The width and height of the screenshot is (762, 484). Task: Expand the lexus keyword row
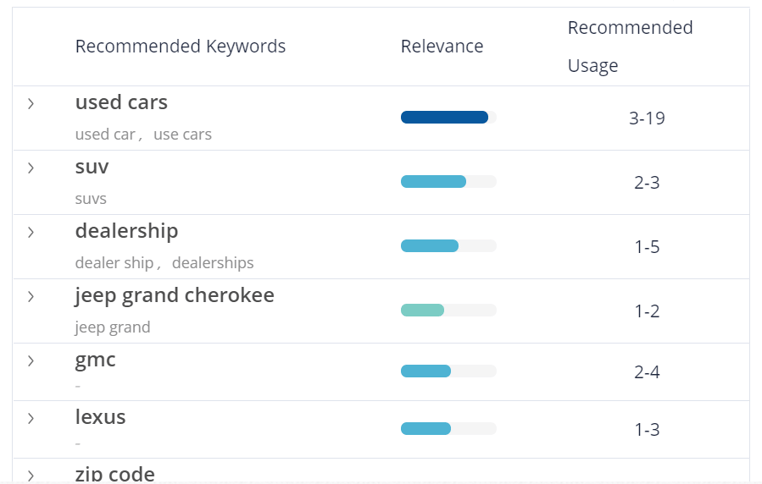pos(31,418)
